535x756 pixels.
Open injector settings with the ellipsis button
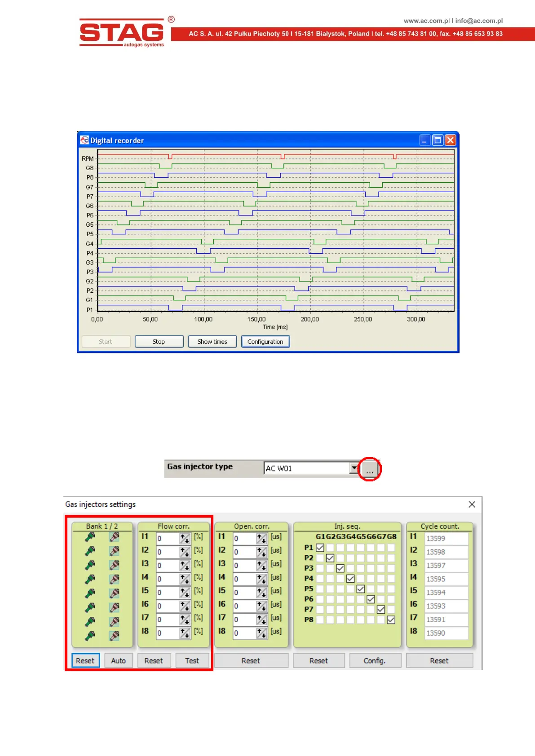369,470
